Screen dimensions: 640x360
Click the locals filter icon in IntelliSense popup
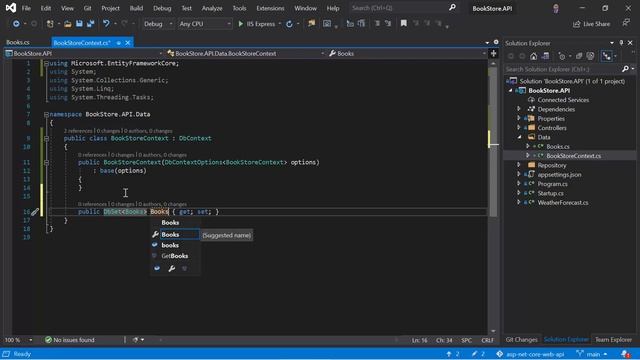(157, 268)
